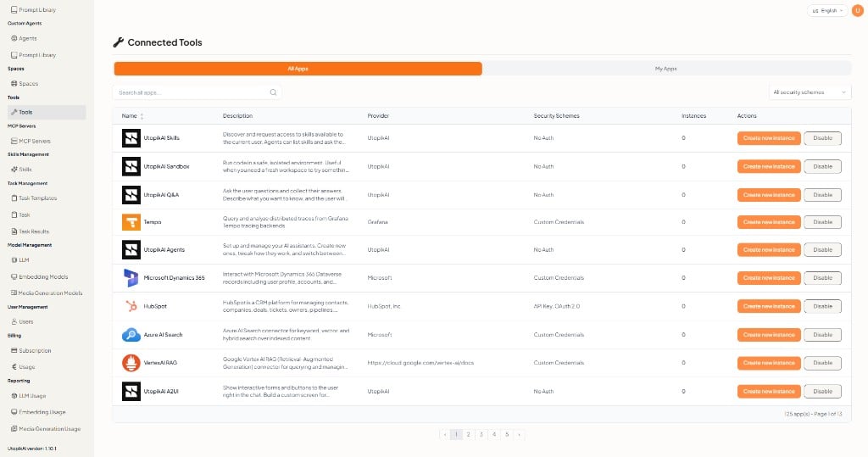Click the Microsoft Dynamics 365 name text

point(174,278)
